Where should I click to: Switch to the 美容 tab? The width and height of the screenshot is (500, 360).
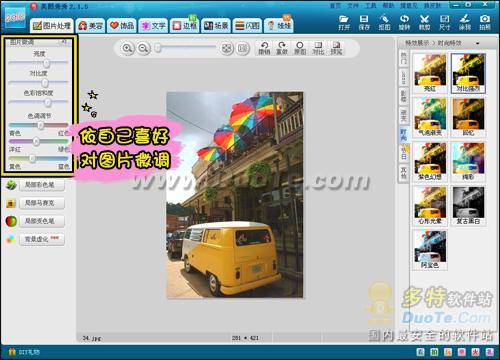[90, 25]
